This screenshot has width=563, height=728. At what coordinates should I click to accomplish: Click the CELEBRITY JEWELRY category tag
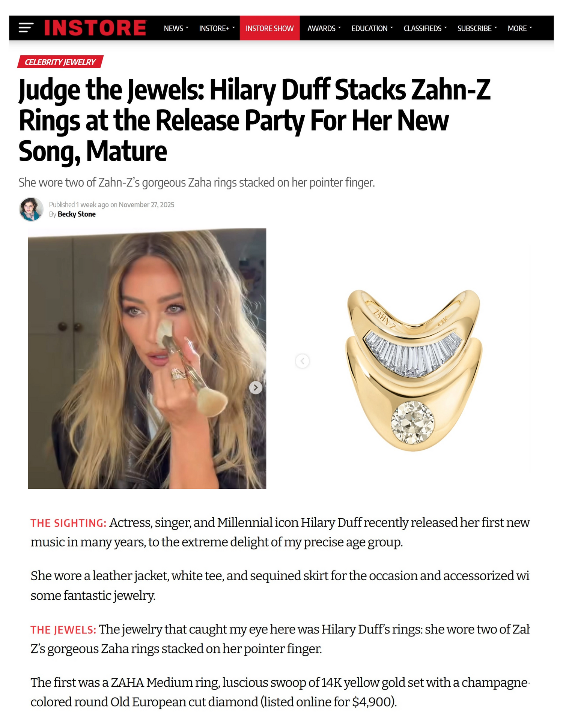click(x=60, y=62)
